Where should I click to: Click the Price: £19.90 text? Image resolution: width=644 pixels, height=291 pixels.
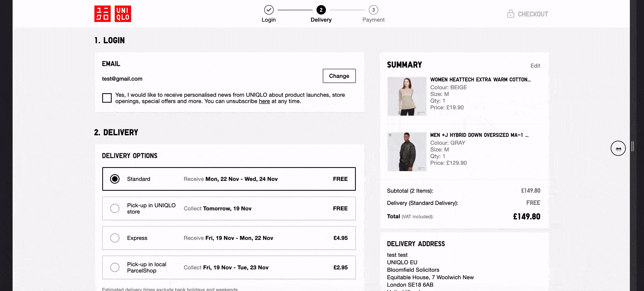(447, 107)
